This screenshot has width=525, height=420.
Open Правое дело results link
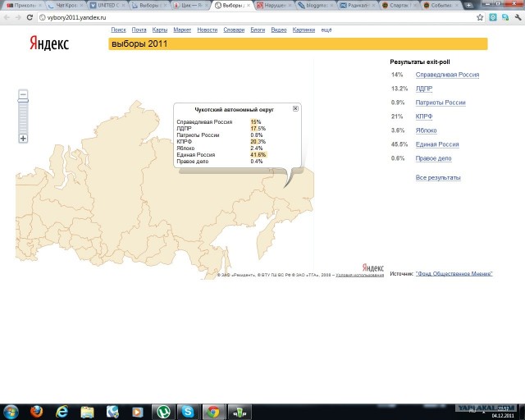[x=433, y=158]
